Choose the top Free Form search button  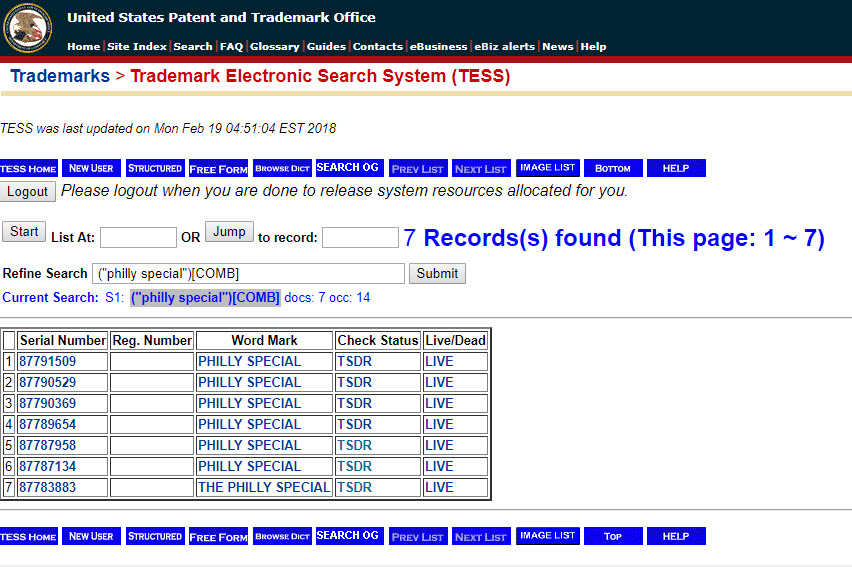218,168
